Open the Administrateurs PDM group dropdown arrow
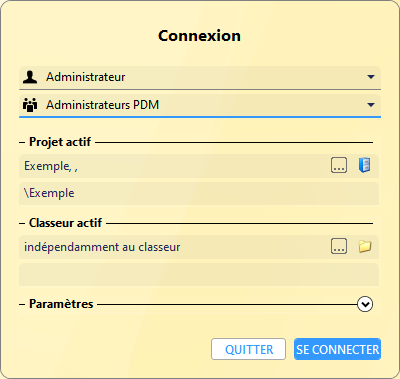The image size is (400, 379). [x=371, y=105]
